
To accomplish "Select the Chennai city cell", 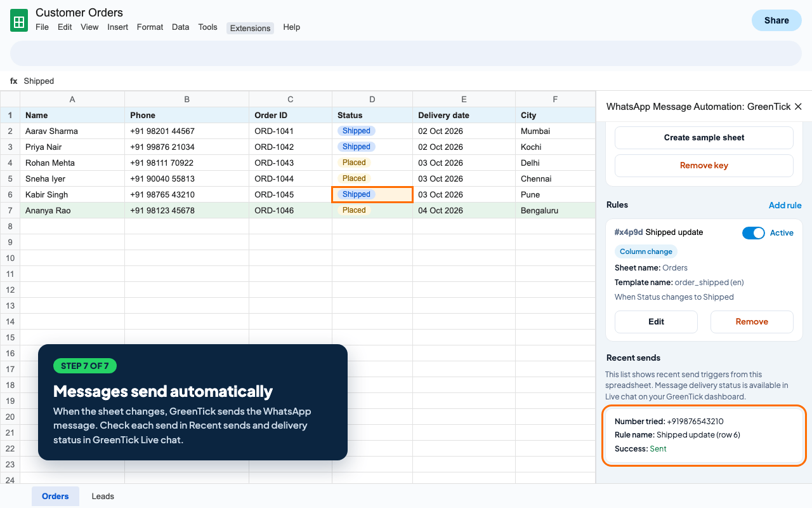I will tap(555, 178).
